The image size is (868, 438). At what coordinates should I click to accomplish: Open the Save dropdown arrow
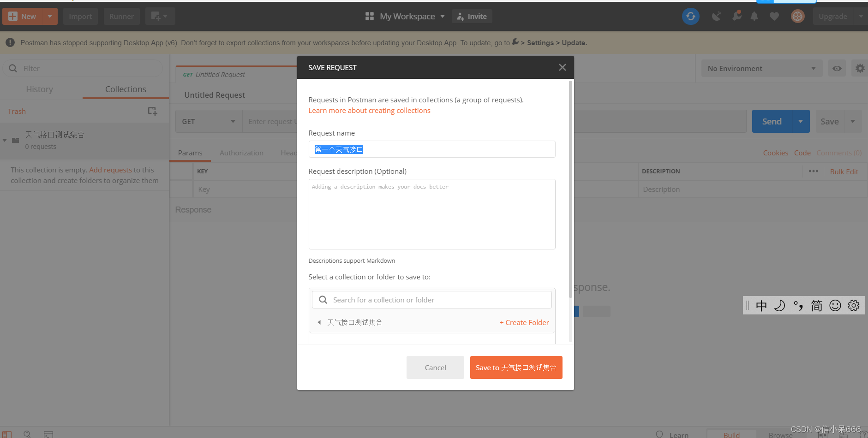853,121
